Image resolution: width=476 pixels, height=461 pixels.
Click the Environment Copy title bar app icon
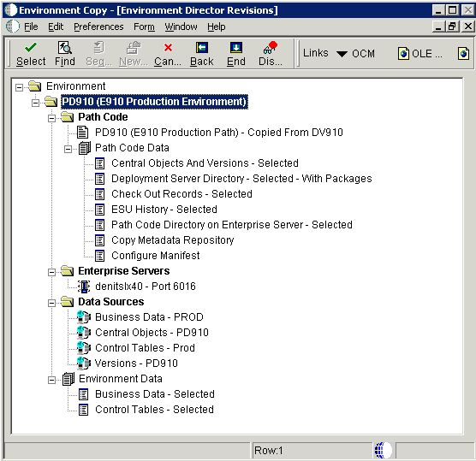[x=11, y=10]
